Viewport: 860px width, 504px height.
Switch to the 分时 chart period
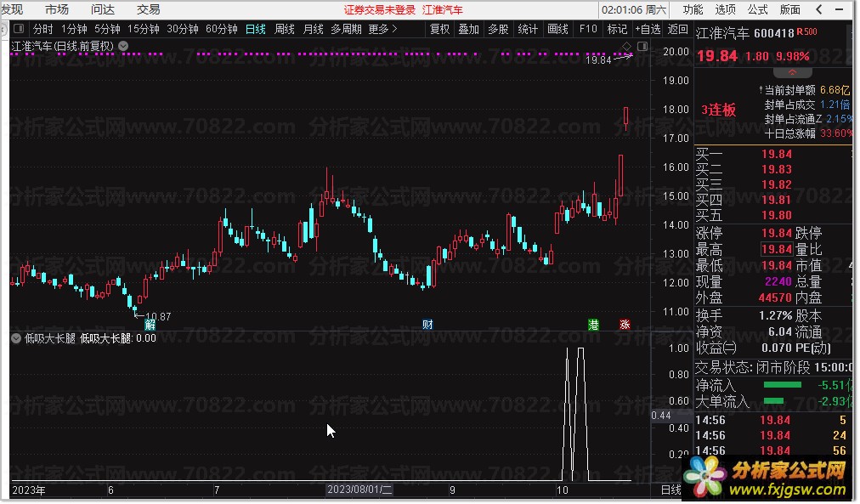coord(42,29)
